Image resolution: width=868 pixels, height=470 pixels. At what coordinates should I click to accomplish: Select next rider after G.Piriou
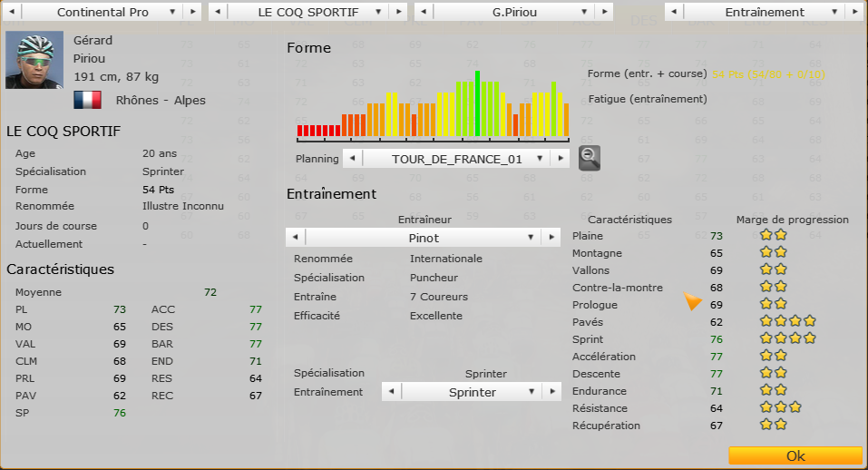coord(605,12)
